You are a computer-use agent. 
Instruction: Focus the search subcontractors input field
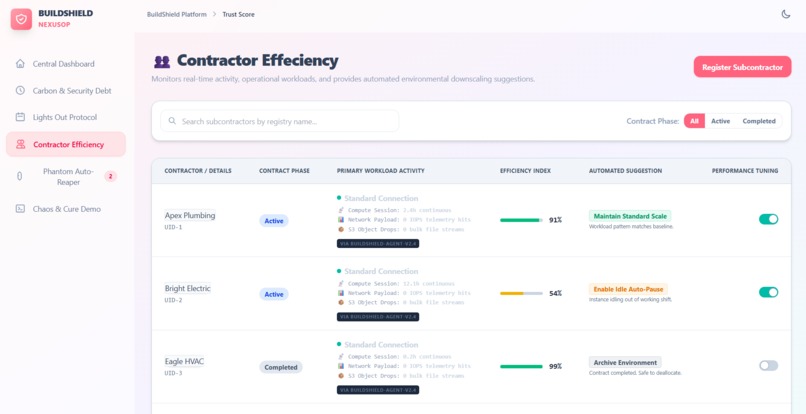point(280,121)
